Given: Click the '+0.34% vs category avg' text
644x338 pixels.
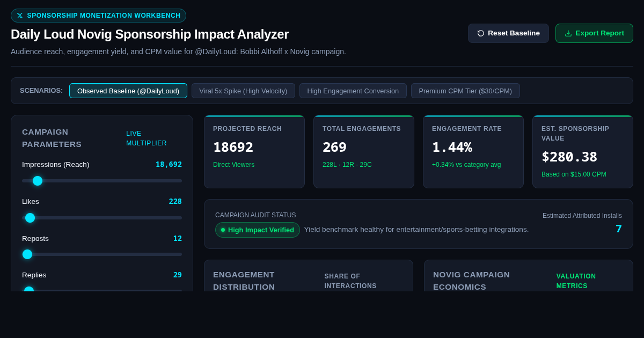Looking at the screenshot, I should click(466, 165).
